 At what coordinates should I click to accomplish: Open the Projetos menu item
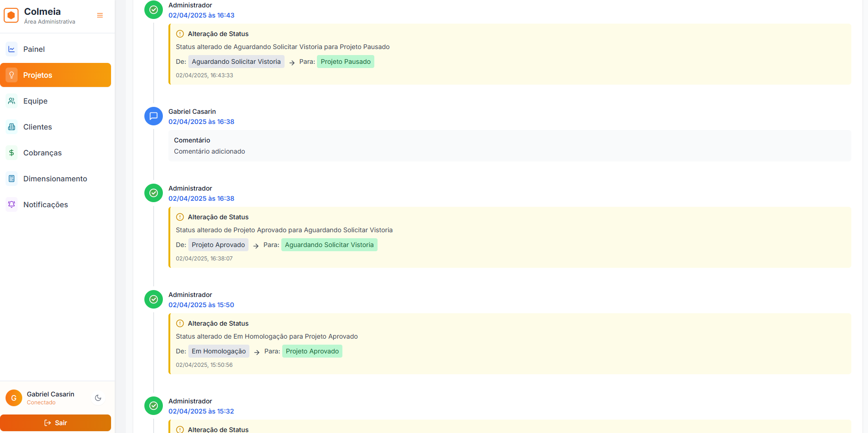(x=56, y=75)
